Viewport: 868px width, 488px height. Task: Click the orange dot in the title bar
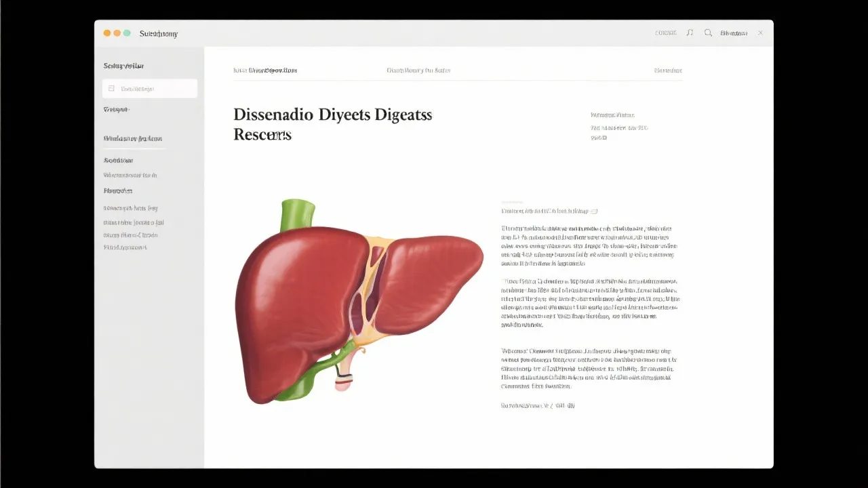tap(117, 33)
